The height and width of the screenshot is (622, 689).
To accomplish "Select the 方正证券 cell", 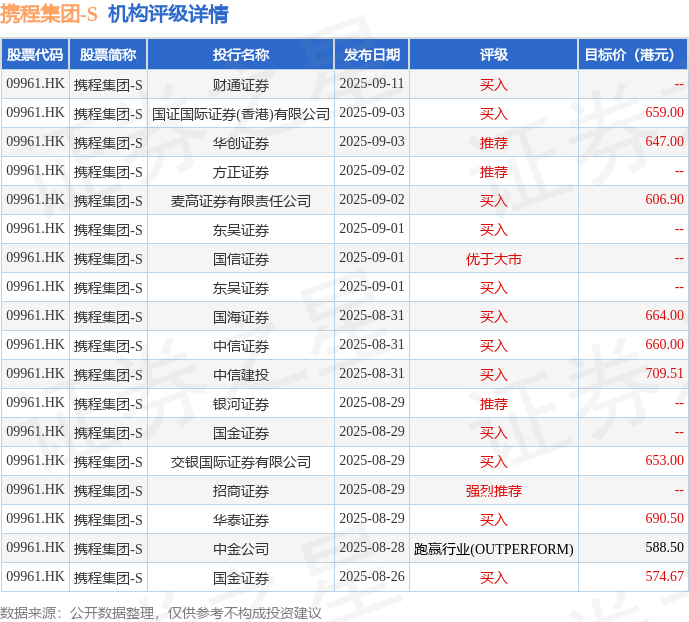I will (241, 172).
